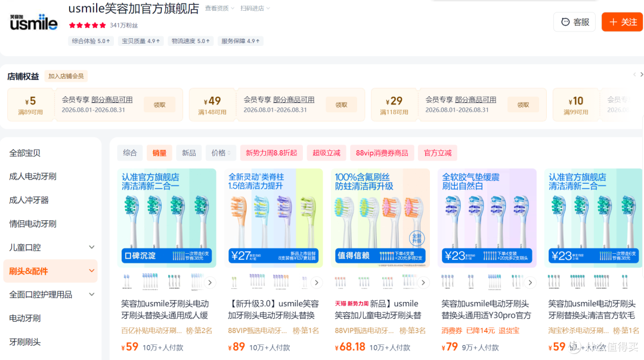644x360 pixels.
Task: Follow the store with 关注 button
Action: [x=623, y=22]
